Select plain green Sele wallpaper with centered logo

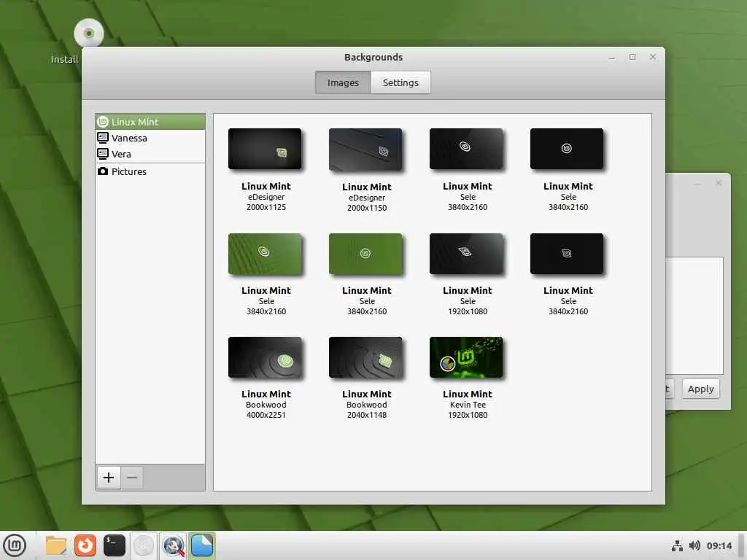365,254
